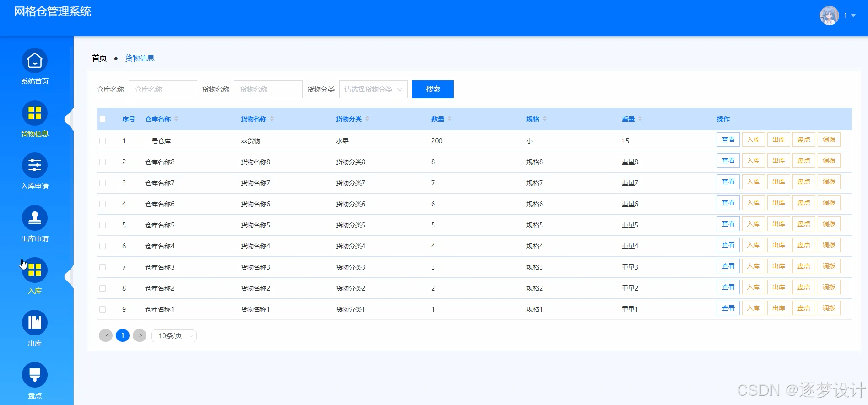Toggle the select-all header checkbox
Viewport: 868px width, 405px height.
[103, 119]
